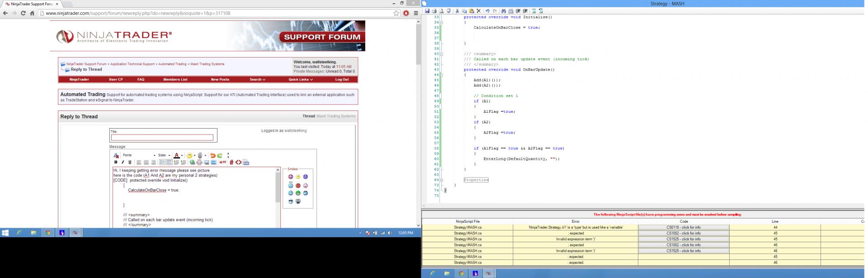Expand the Properties region at line 64
The height and width of the screenshot is (278, 868).
(442, 180)
